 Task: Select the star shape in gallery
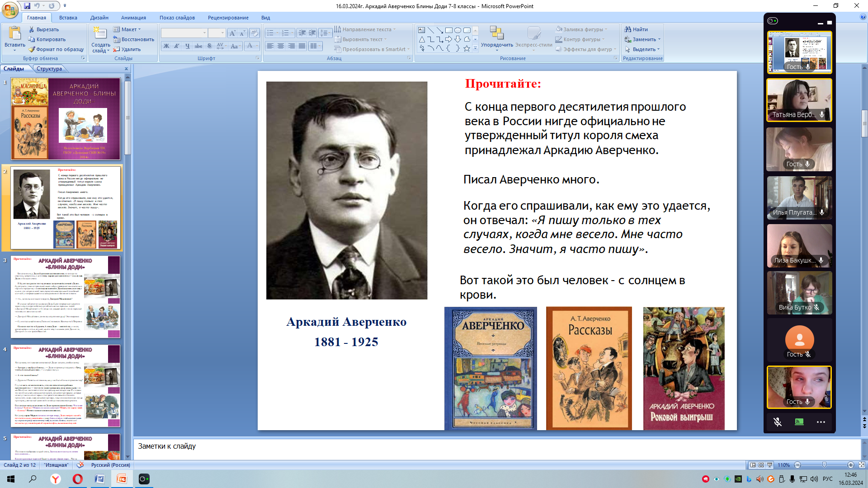tap(467, 48)
